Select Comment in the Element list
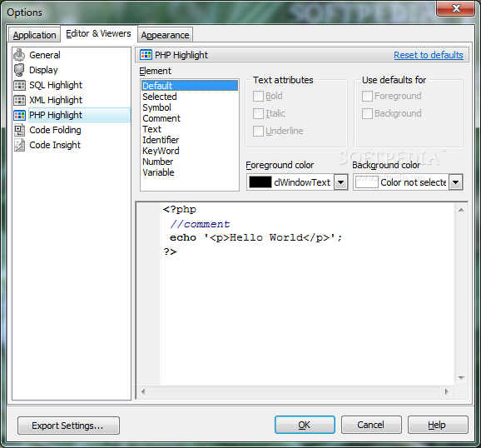Screen dimensions: 481x448 tap(190, 118)
